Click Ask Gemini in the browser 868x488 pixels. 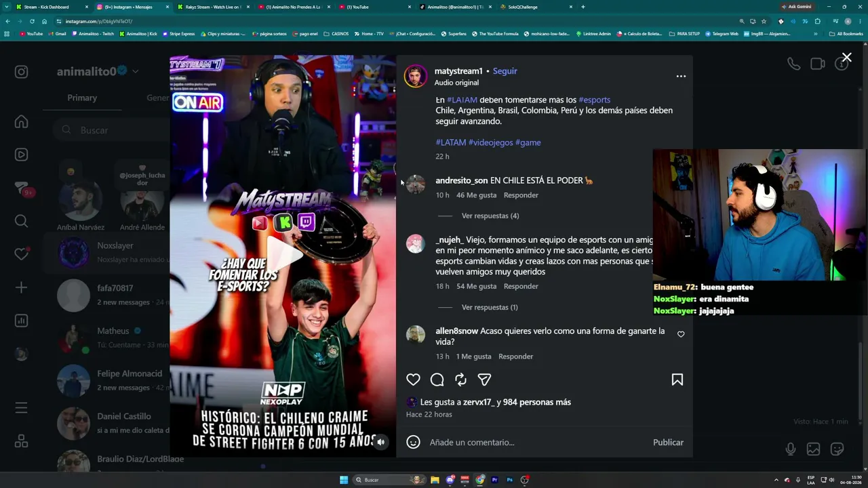click(796, 7)
